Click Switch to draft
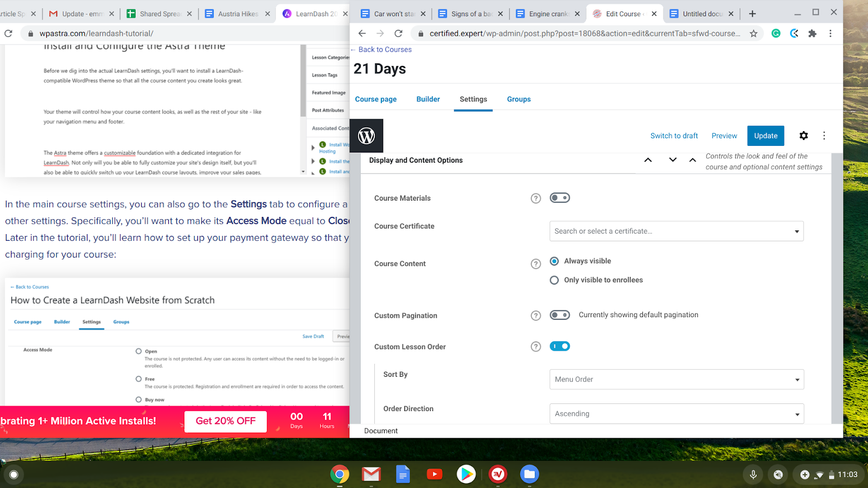868x488 pixels. [674, 136]
